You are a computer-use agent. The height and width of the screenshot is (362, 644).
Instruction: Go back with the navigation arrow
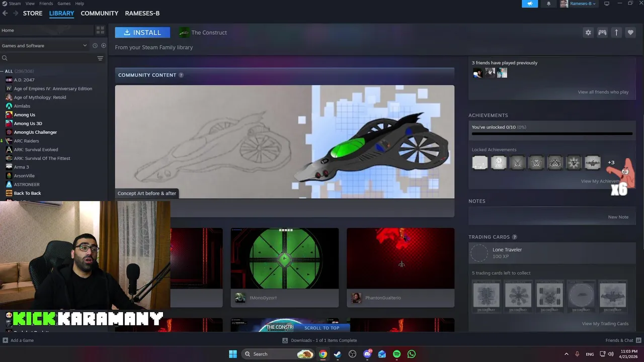tap(5, 14)
